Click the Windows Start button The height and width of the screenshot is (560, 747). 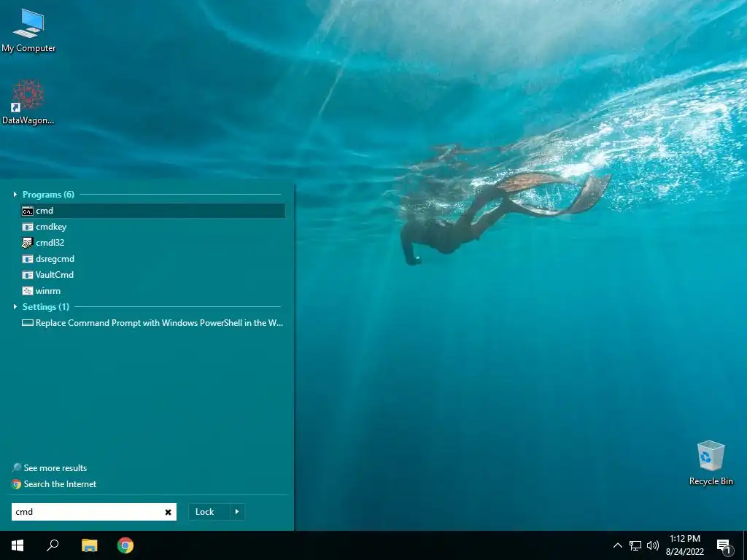(x=18, y=545)
